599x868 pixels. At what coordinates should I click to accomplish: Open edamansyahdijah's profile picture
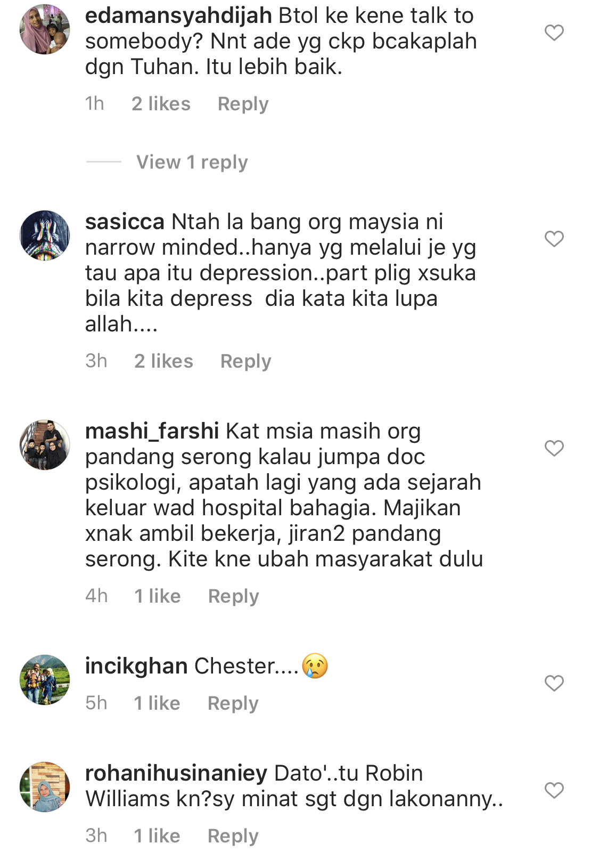[x=45, y=29]
